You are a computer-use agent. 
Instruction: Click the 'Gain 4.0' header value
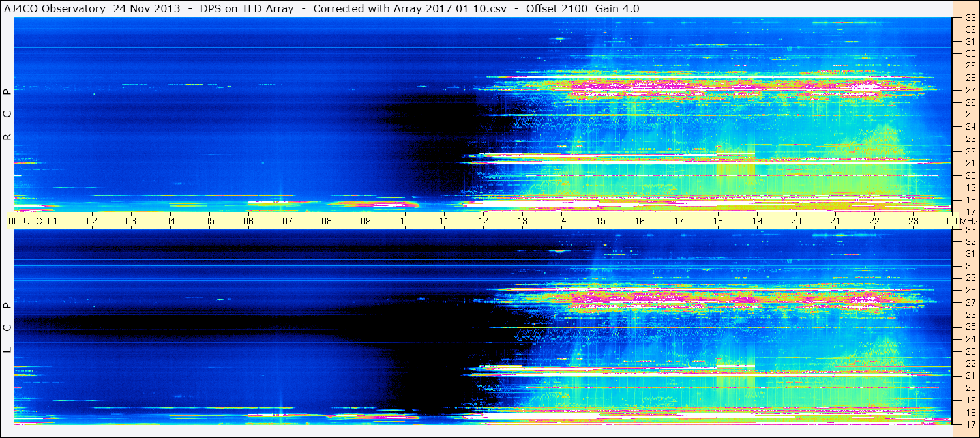coord(617,8)
